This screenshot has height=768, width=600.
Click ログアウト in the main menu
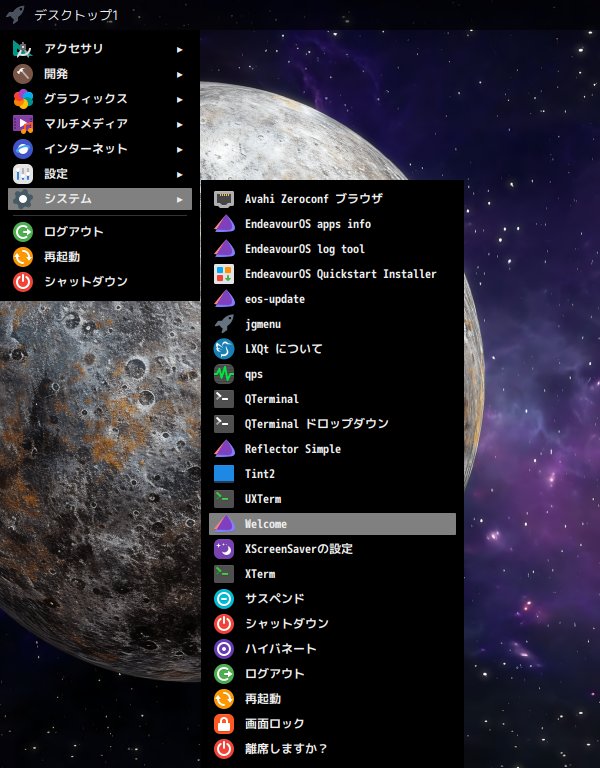pyautogui.click(x=73, y=232)
